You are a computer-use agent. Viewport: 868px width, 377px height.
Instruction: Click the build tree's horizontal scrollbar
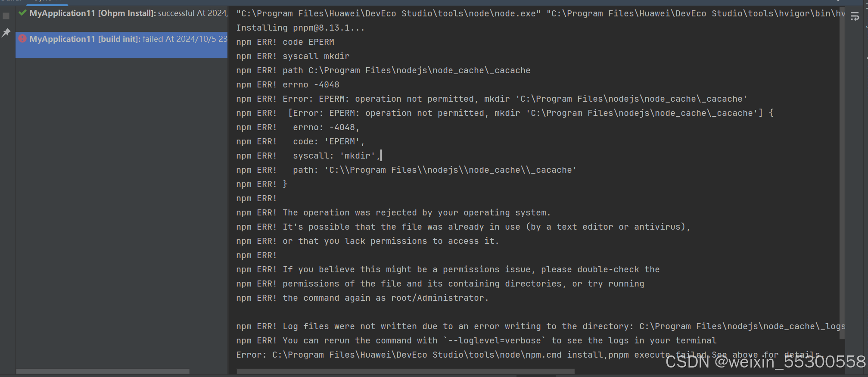(x=103, y=371)
